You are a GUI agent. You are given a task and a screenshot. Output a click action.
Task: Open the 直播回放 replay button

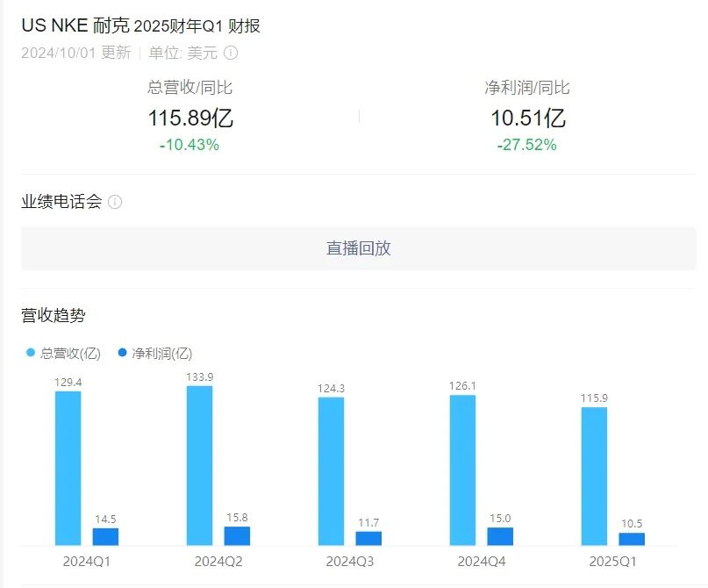359,248
